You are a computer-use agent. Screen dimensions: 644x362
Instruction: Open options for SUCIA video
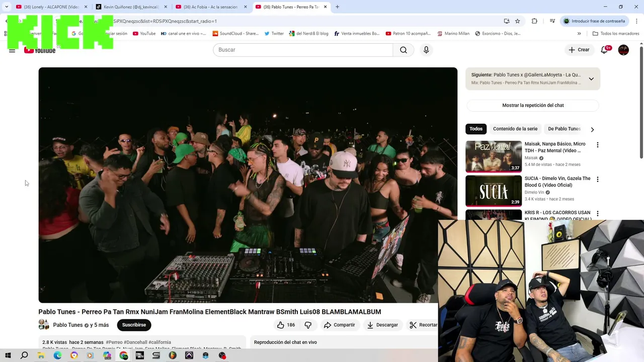click(598, 179)
